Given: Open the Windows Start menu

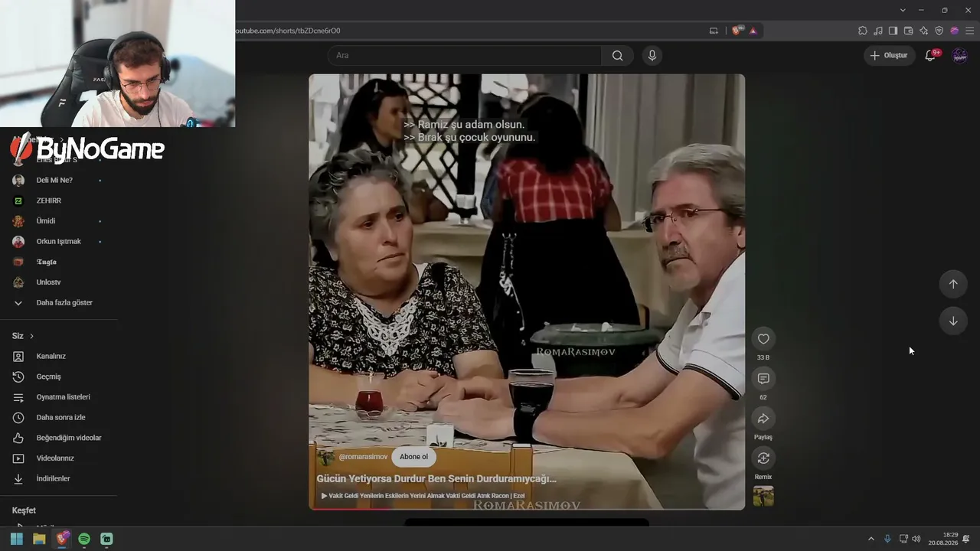Looking at the screenshot, I should coord(17,539).
